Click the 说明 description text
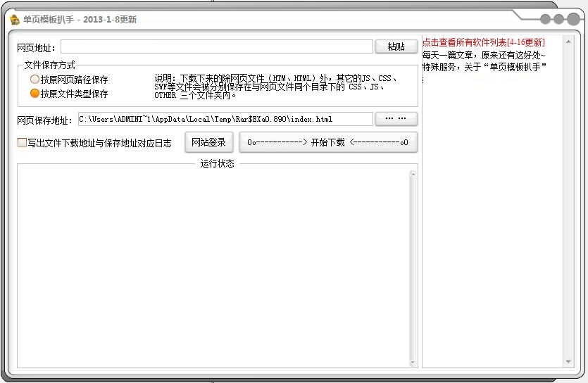 (x=275, y=87)
